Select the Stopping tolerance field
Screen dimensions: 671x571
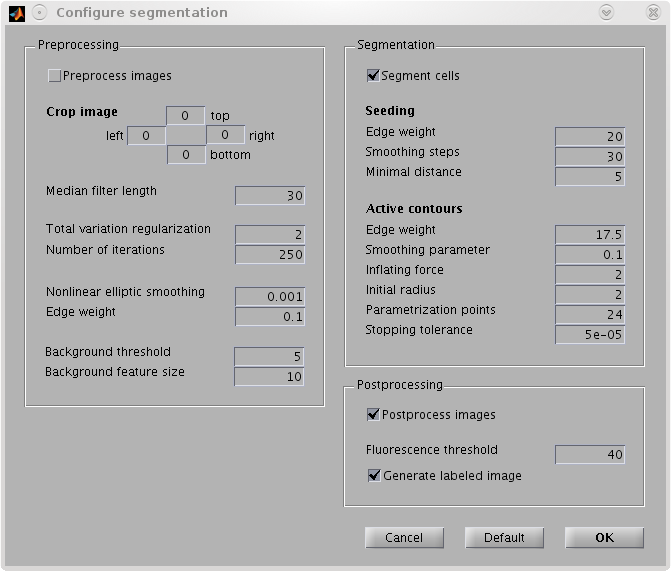click(x=590, y=335)
